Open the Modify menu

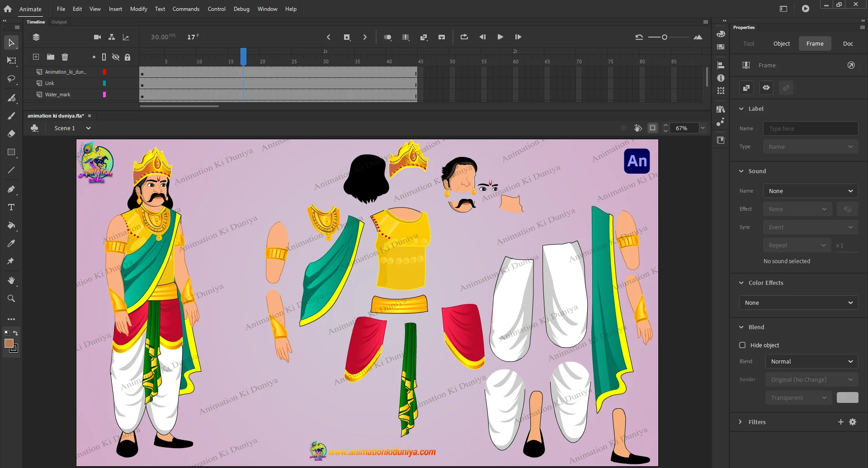coord(138,9)
